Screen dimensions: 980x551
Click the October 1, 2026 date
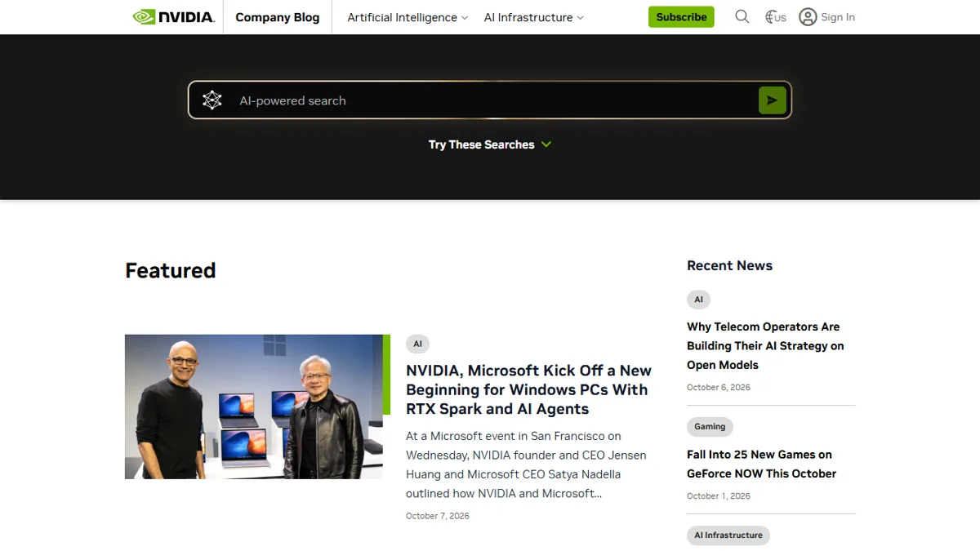719,495
